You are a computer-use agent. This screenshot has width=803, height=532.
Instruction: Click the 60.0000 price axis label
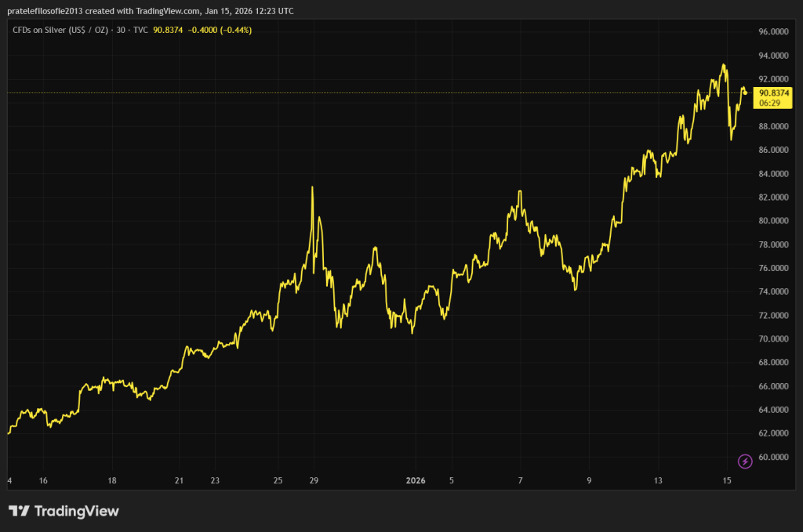point(773,458)
